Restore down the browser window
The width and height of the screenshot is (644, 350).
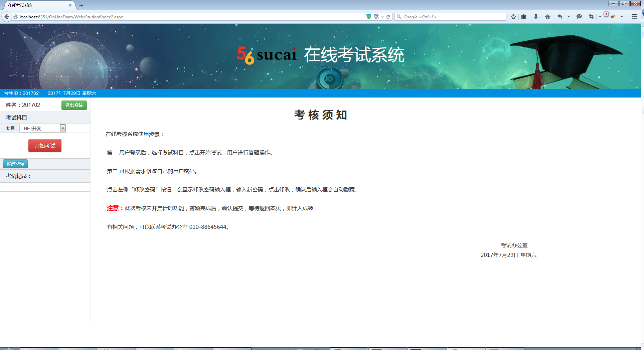[624, 4]
